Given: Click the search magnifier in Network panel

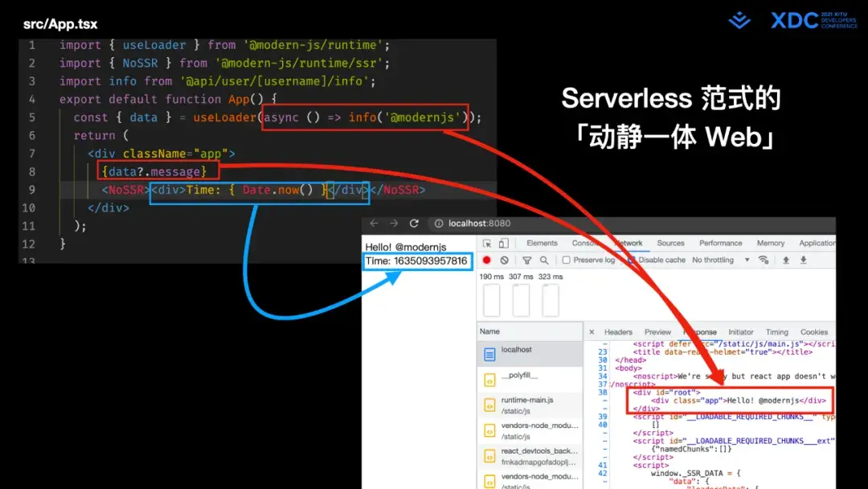Looking at the screenshot, I should click(x=542, y=260).
